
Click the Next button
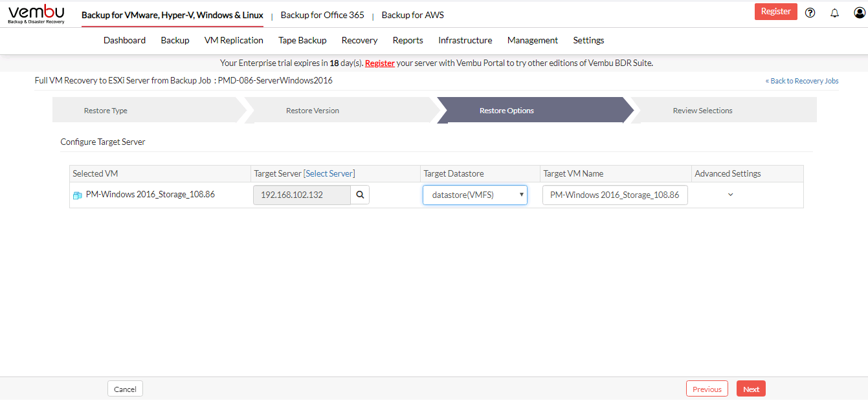click(x=751, y=389)
